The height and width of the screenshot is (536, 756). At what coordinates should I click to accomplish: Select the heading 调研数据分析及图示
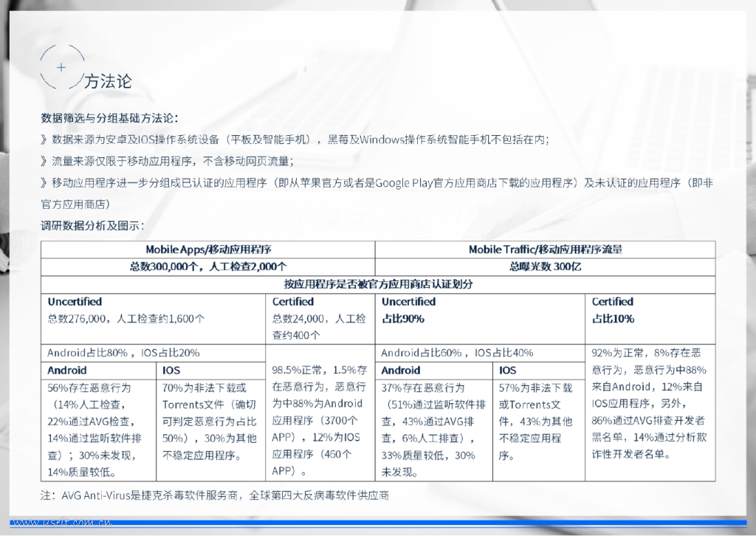click(x=92, y=226)
